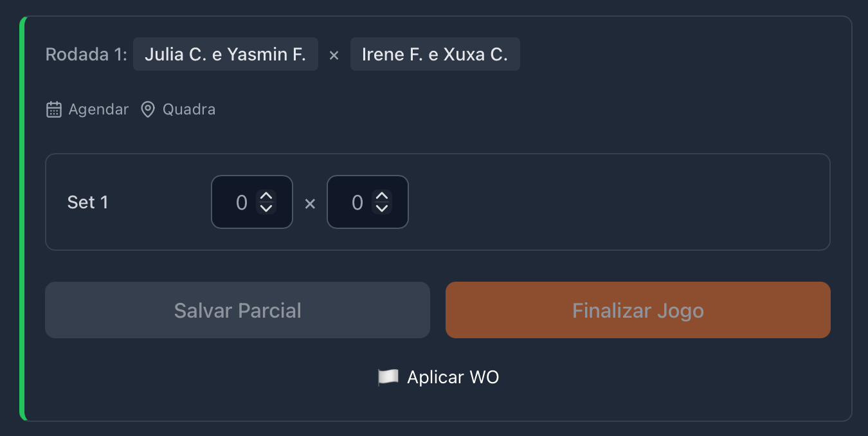Viewport: 868px width, 436px height.
Task: Open scheduling via the Agendar label
Action: pyautogui.click(x=98, y=109)
